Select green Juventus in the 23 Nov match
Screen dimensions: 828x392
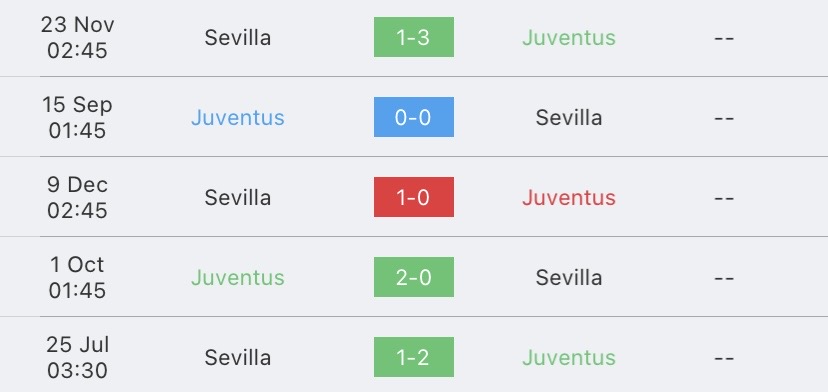click(569, 38)
